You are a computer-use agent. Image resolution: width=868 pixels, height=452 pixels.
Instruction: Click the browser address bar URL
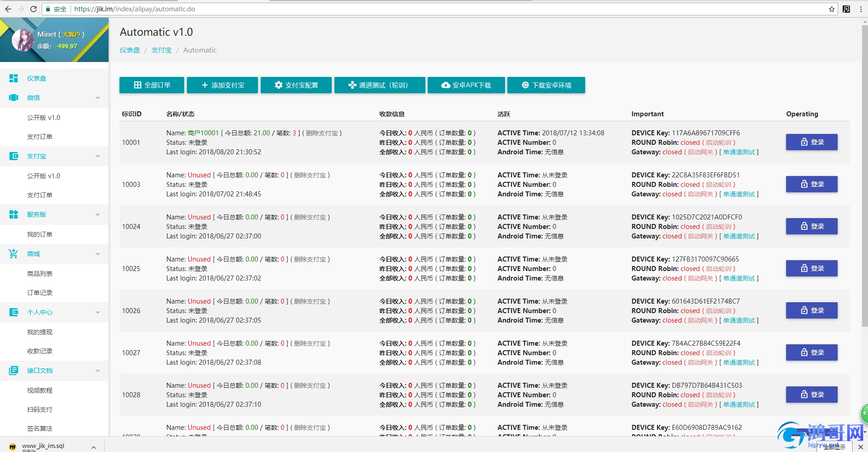134,9
